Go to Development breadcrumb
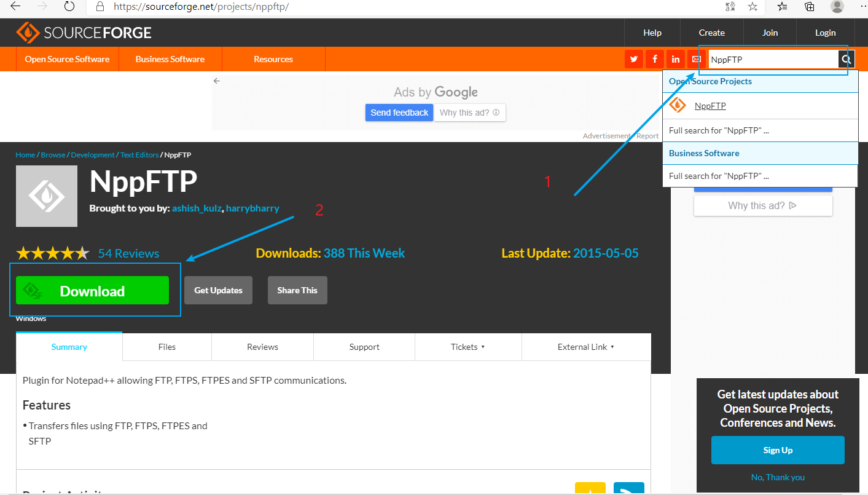Viewport: 868px width, 495px height. coord(93,155)
